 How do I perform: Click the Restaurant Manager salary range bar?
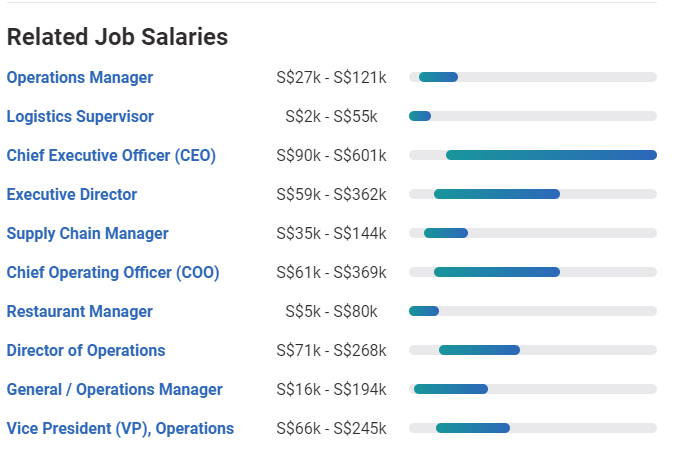424,311
